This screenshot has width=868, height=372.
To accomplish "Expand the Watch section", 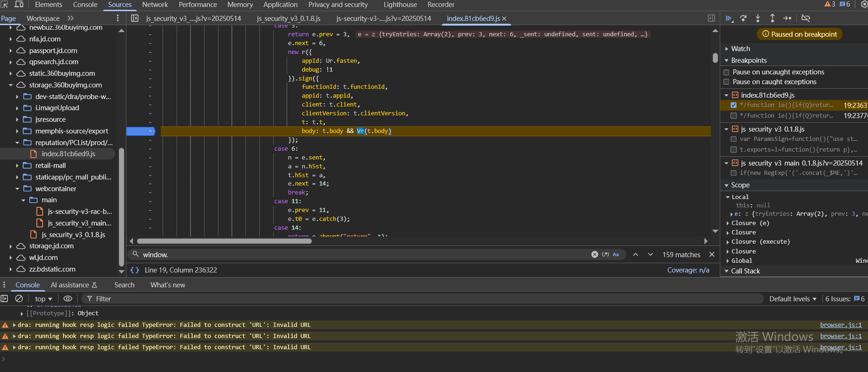I will [x=740, y=49].
